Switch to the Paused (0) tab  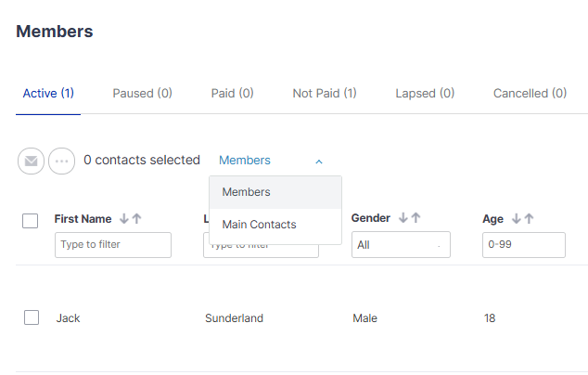click(x=142, y=93)
